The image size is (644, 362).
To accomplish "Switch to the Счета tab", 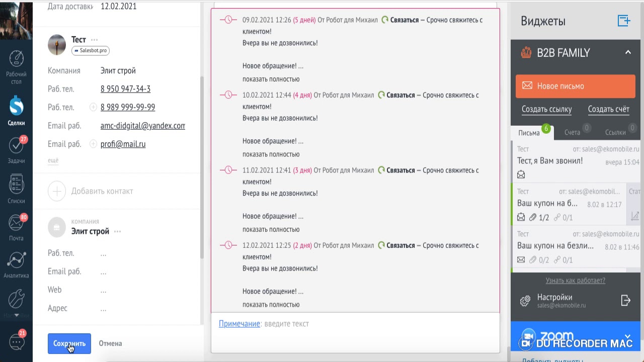I will (572, 132).
